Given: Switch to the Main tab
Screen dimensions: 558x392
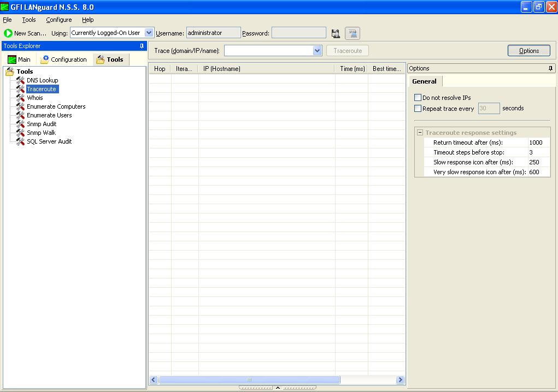Looking at the screenshot, I should point(20,60).
